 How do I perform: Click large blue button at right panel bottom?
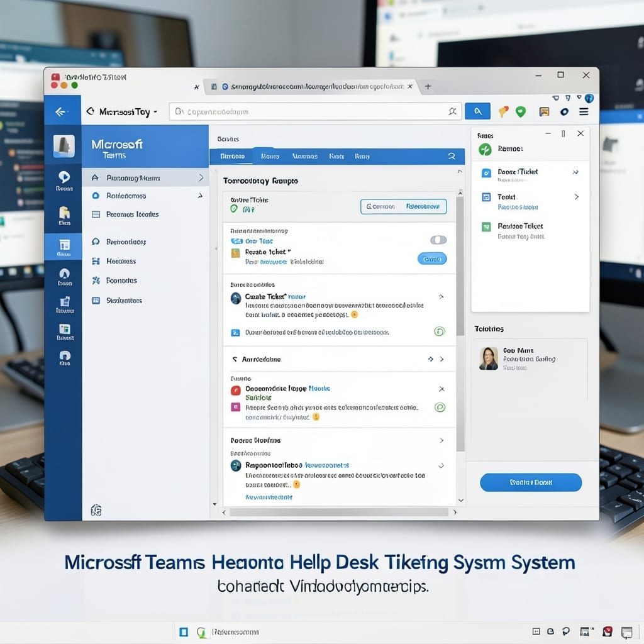531,482
